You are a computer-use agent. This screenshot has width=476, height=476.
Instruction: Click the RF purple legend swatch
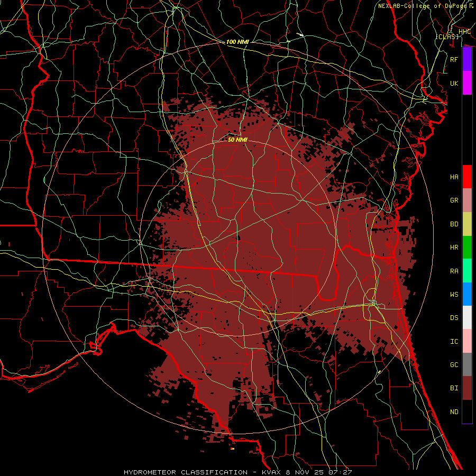pos(467,59)
